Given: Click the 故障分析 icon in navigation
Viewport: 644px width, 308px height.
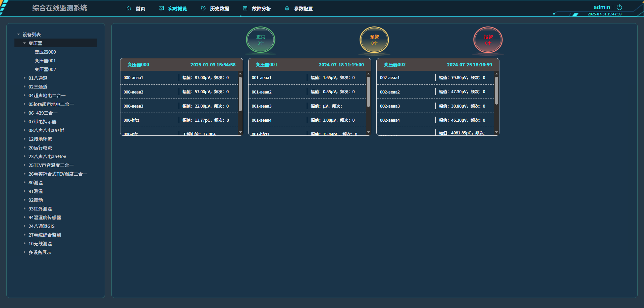Looking at the screenshot, I should tap(245, 8).
